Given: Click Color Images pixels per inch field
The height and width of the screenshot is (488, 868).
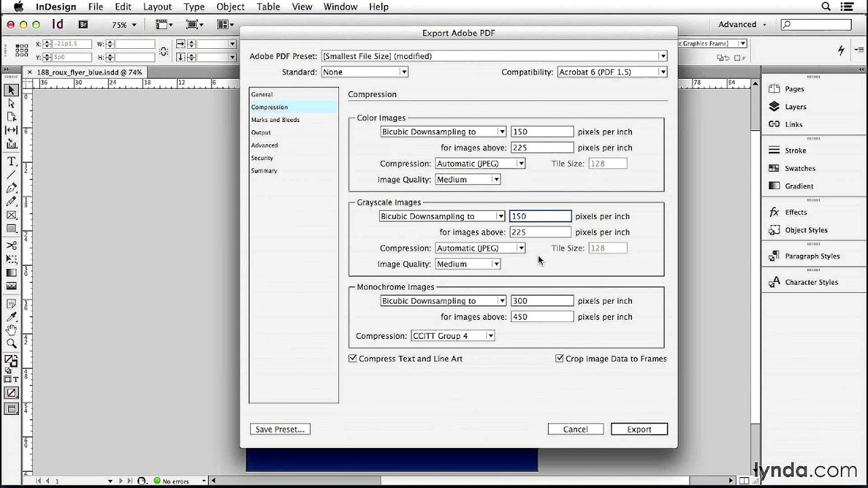Looking at the screenshot, I should pyautogui.click(x=542, y=131).
